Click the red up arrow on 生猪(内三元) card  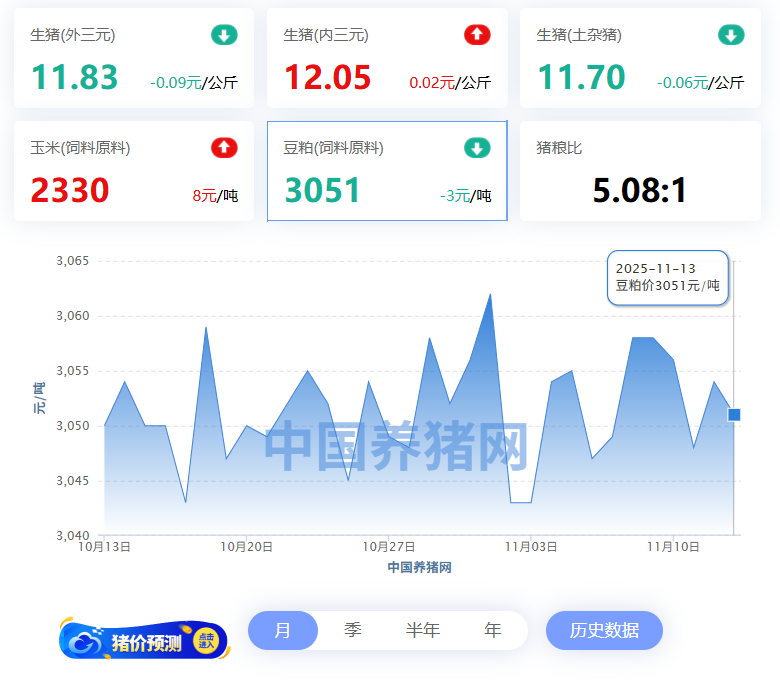click(477, 36)
